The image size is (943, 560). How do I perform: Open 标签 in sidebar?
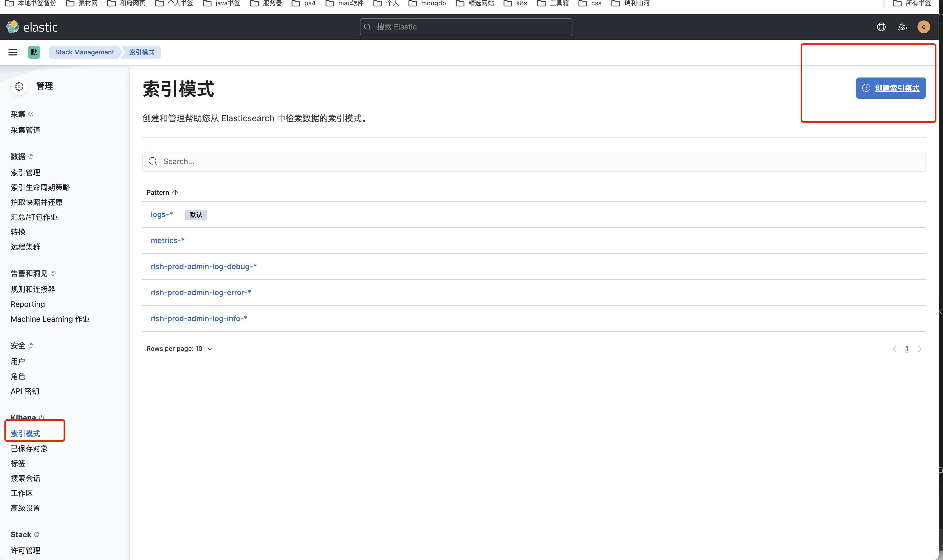click(18, 463)
